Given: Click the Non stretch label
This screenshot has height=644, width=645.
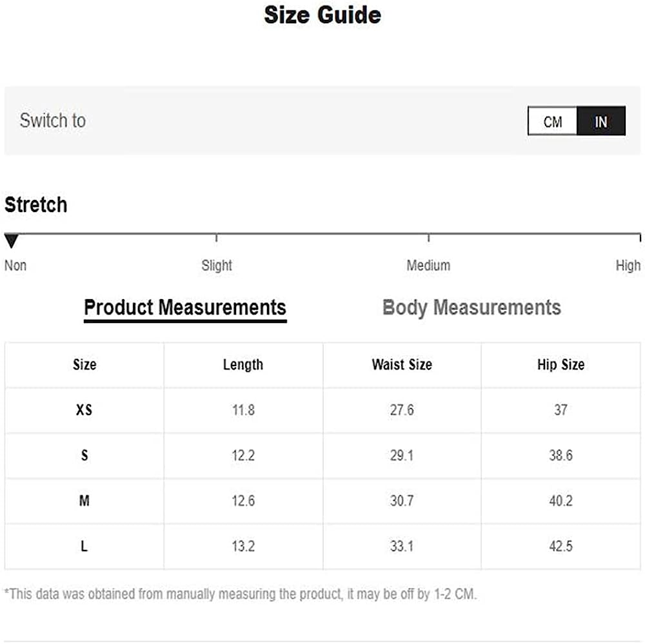Looking at the screenshot, I should tap(15, 266).
